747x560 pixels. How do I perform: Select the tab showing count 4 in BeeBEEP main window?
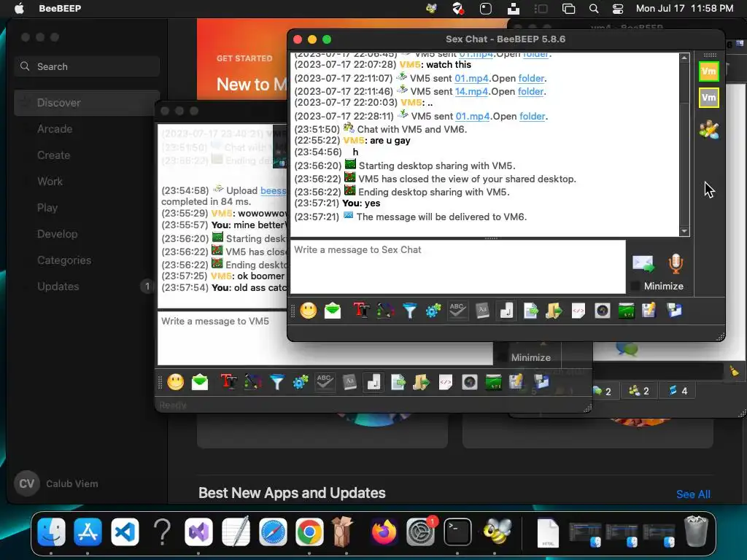[678, 391]
